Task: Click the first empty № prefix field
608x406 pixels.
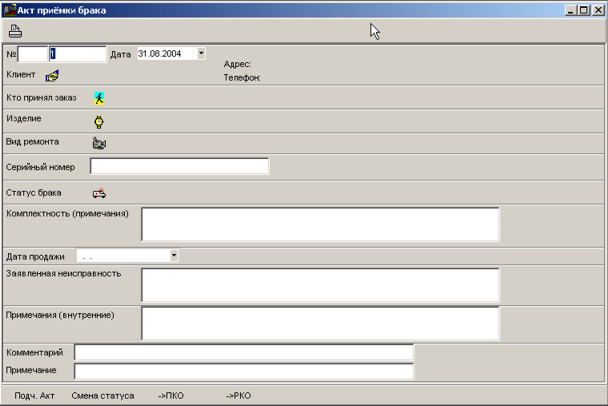Action: click(32, 54)
